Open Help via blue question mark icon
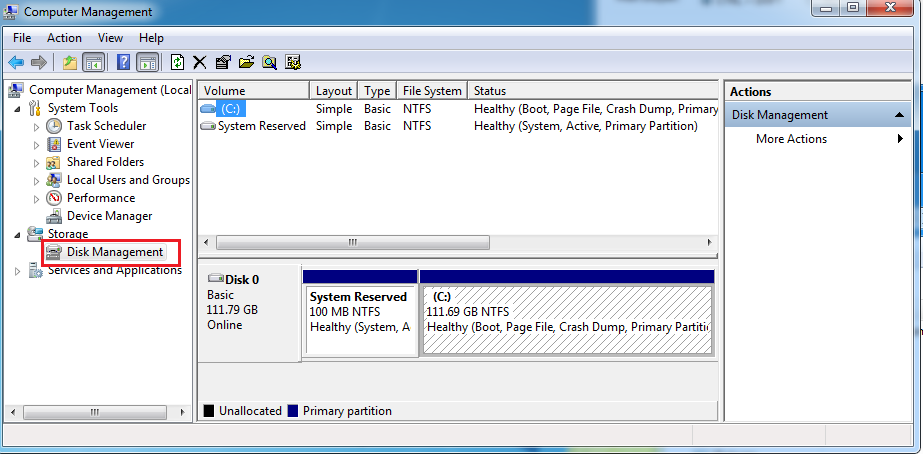Screen dimensions: 923x454 point(124,62)
